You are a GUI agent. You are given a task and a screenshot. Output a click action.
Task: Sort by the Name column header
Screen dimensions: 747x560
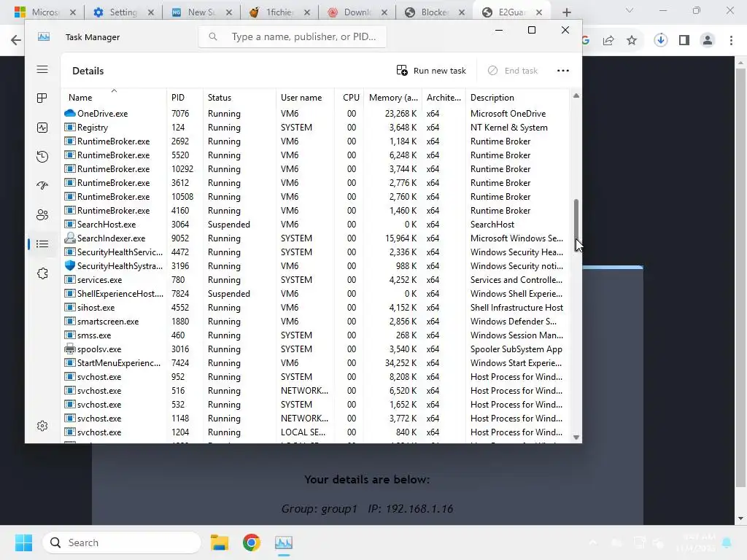tap(115, 97)
